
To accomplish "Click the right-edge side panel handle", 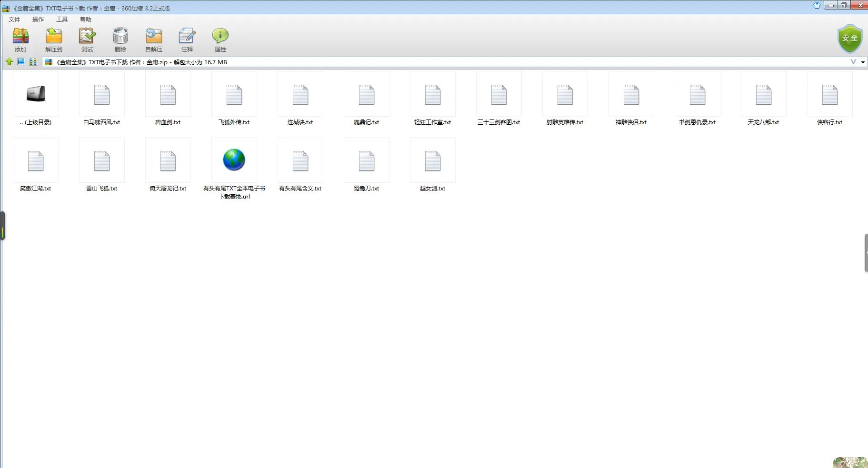I will (x=866, y=253).
